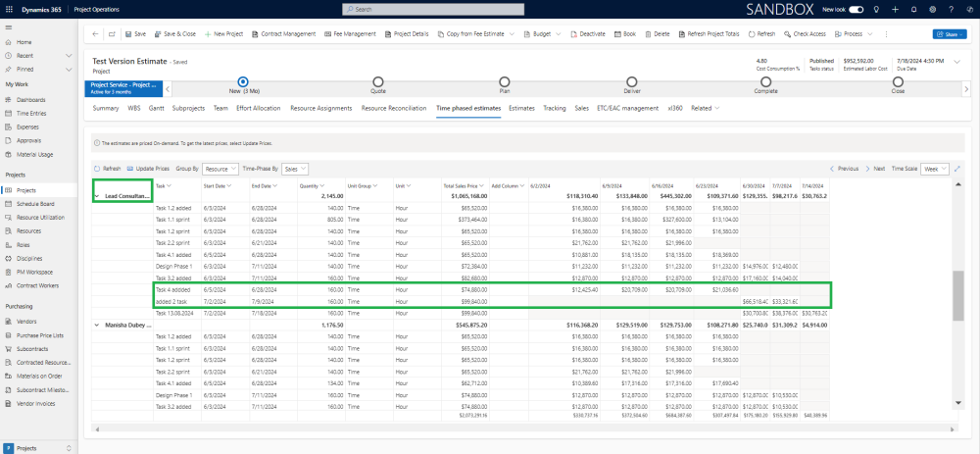980x454 pixels.
Task: Switch to the Resource Assignments tab
Action: (320, 108)
